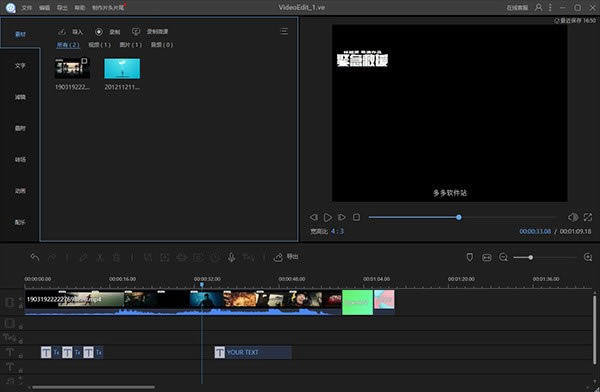
Task: Click the magnifier plus timeline zoom-in icon
Action: [x=588, y=257]
